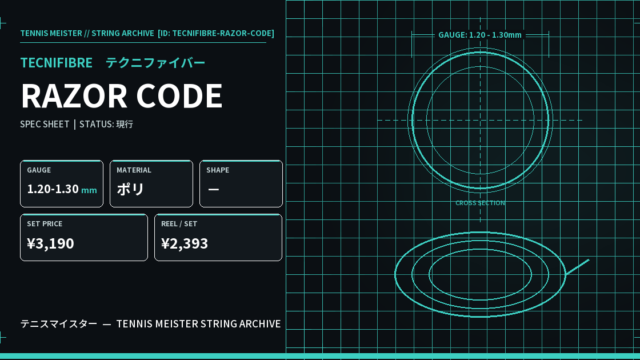Image resolution: width=640 pixels, height=360 pixels.
Task: Click the teal bar at the bottom
Action: [320, 356]
